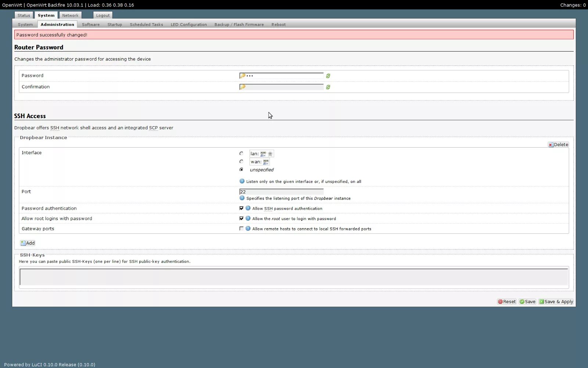Image resolution: width=588 pixels, height=368 pixels.
Task: Disable SSH password authentication
Action: coord(241,208)
